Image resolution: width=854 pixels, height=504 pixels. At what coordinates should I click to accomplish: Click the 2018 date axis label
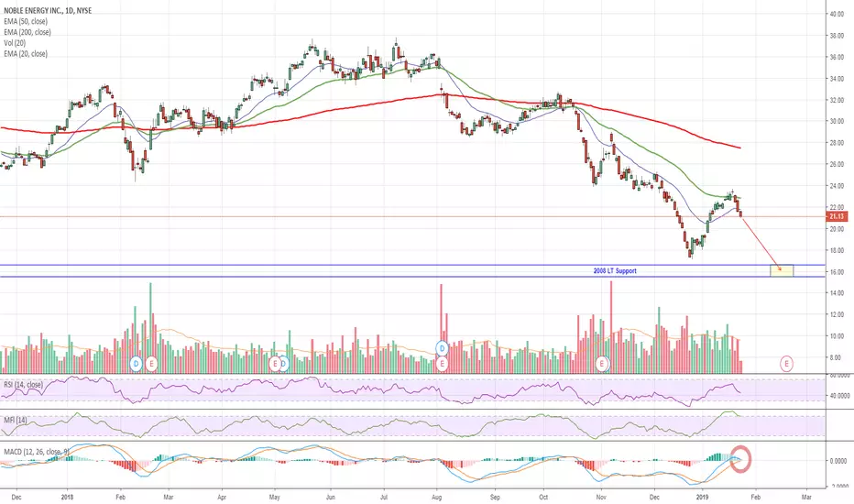click(67, 497)
